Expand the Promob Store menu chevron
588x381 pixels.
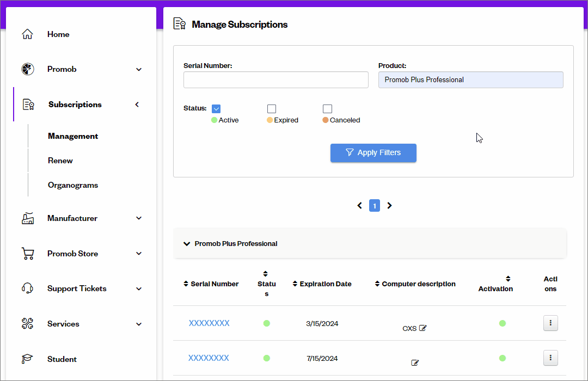coord(139,254)
